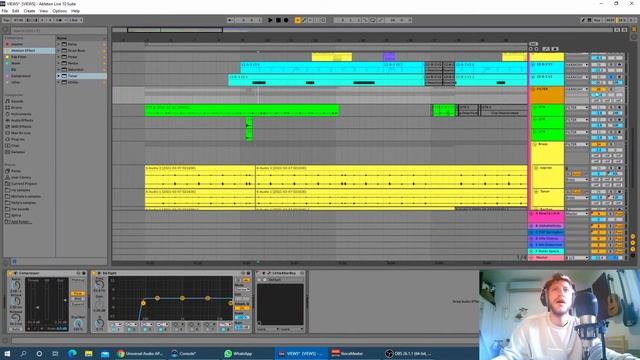
Task: Select the small purple clip in arrangement
Action: point(389,57)
